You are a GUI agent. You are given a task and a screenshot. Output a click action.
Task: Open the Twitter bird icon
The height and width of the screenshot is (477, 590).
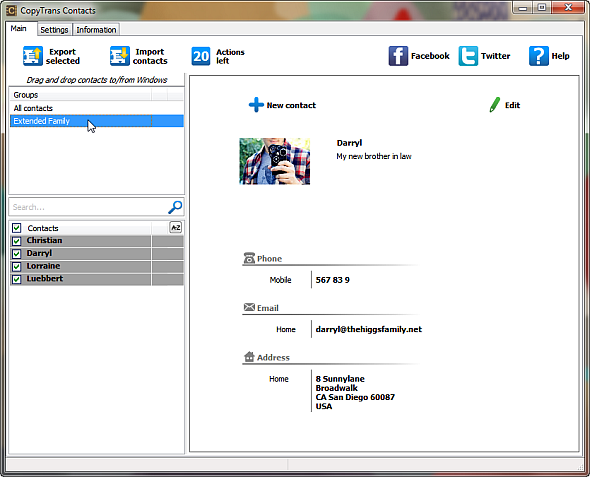(468, 56)
